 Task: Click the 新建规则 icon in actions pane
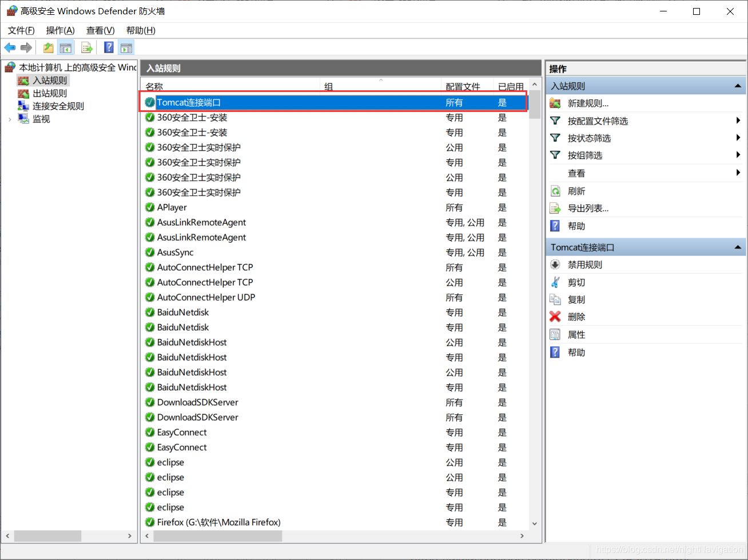(x=555, y=103)
